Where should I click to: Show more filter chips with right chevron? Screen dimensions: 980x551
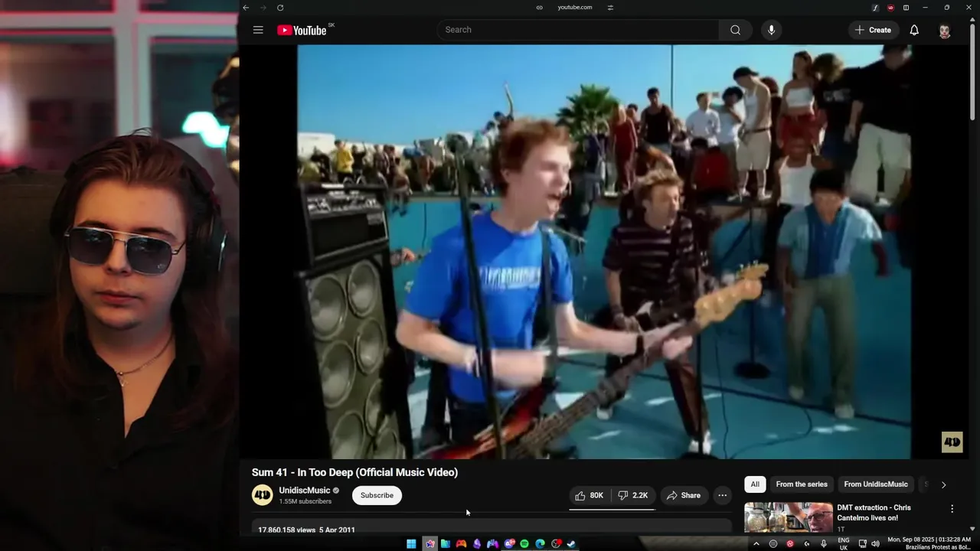pos(943,484)
